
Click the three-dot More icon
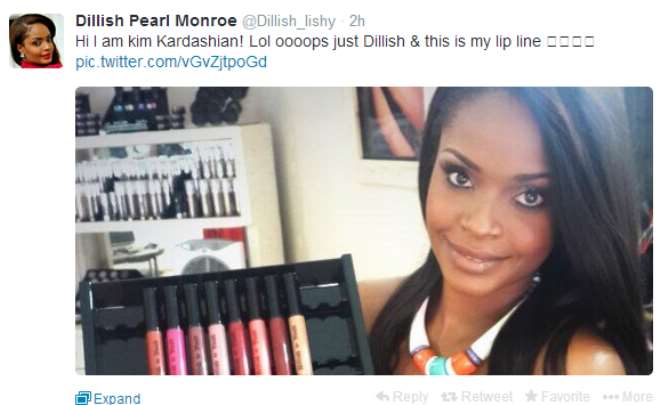610,397
